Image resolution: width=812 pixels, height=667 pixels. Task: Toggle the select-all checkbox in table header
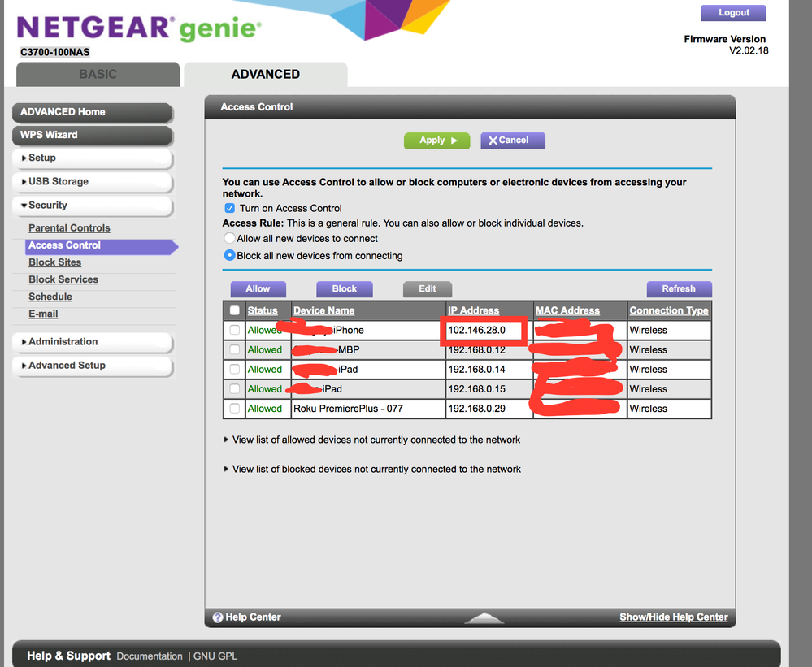click(x=235, y=310)
